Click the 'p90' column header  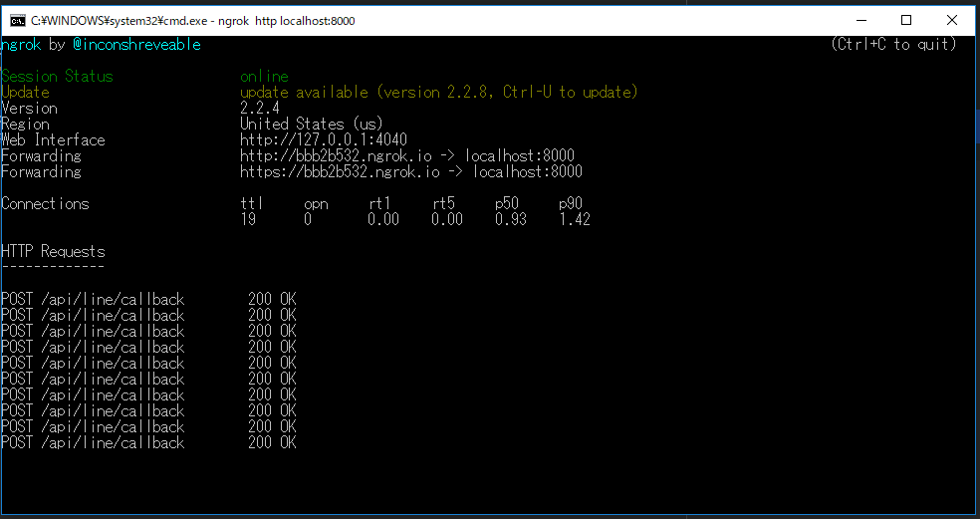tap(571, 204)
